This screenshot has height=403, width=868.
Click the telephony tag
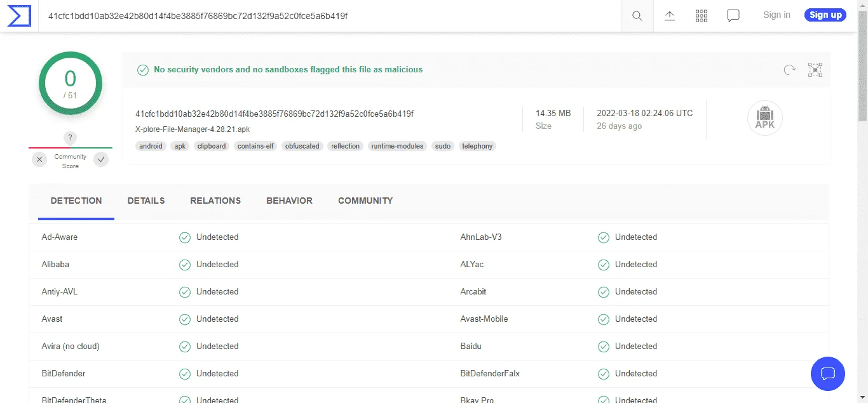click(477, 146)
